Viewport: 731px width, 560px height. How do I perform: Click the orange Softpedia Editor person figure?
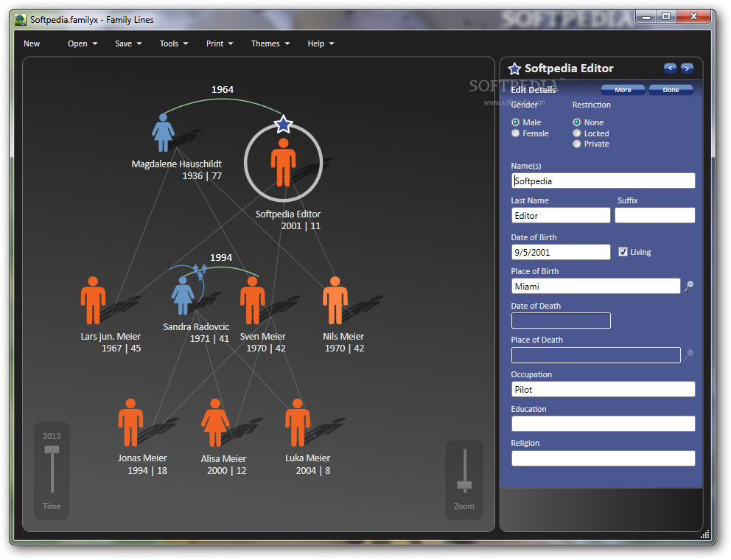click(283, 162)
